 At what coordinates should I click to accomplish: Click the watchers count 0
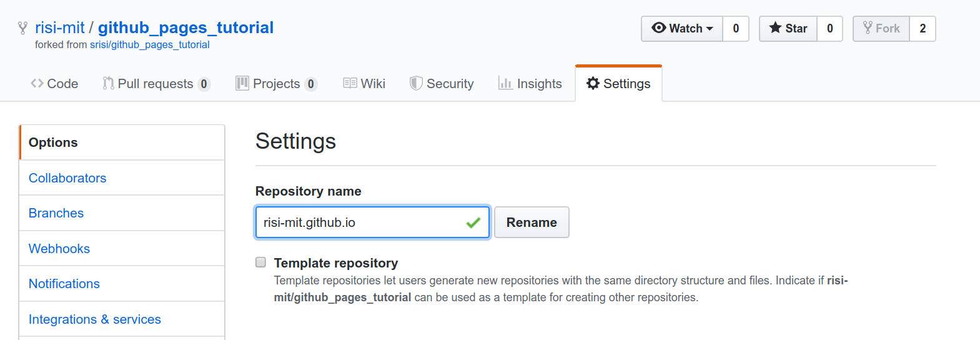pos(736,29)
